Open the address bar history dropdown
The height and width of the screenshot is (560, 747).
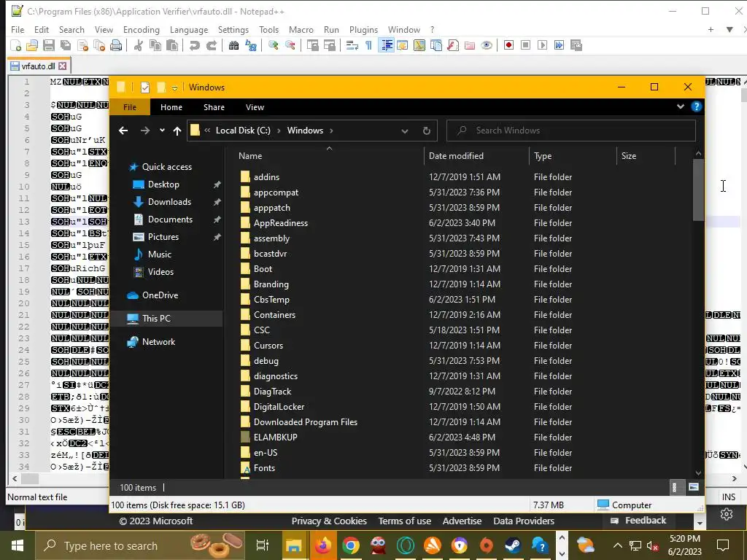click(x=404, y=131)
